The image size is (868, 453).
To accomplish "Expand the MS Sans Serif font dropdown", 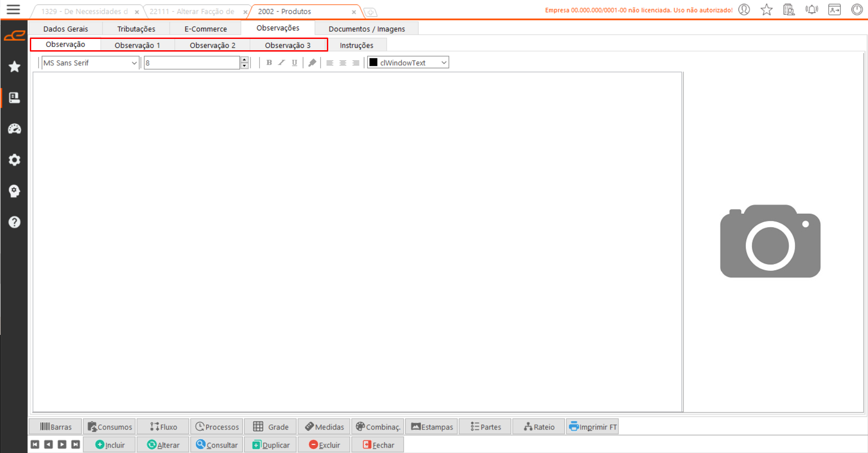I will click(134, 63).
